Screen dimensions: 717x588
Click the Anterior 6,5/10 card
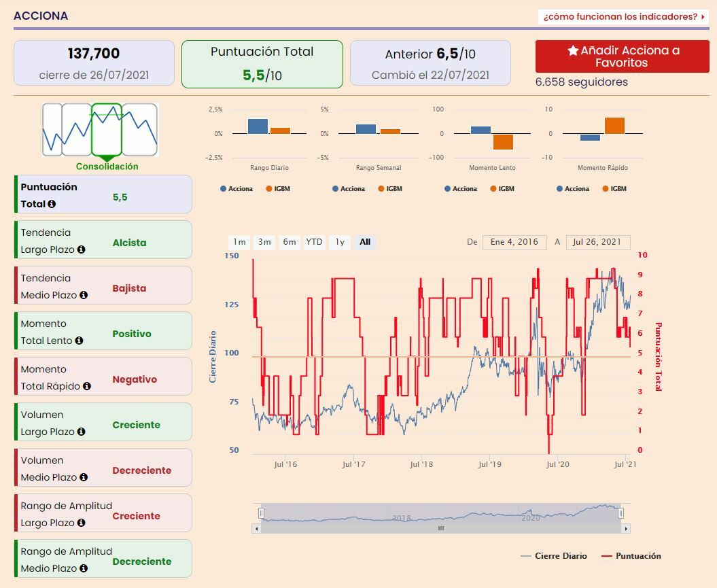(x=430, y=63)
